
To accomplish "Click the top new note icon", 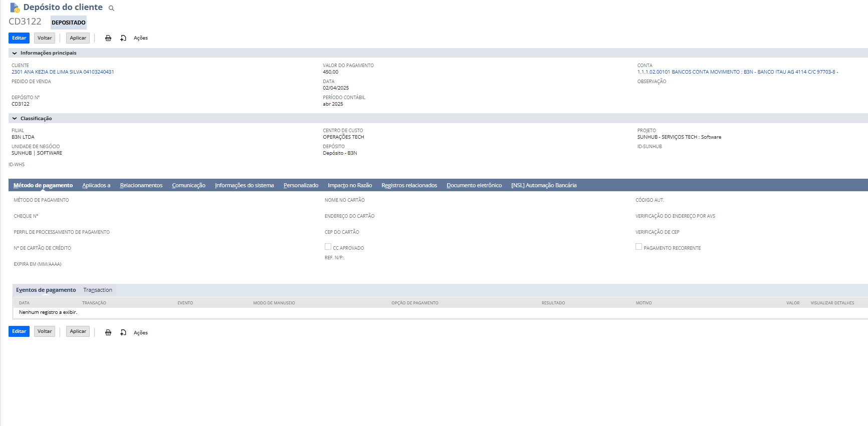I will [x=123, y=38].
